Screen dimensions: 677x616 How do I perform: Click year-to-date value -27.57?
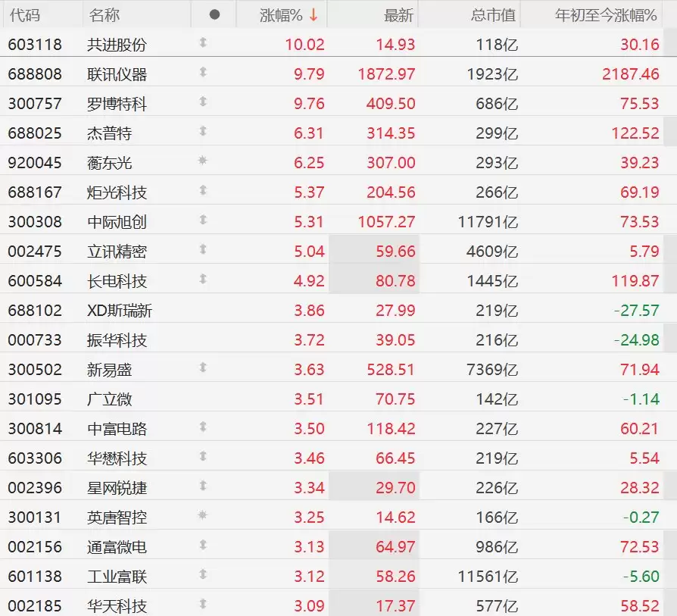[x=637, y=311]
